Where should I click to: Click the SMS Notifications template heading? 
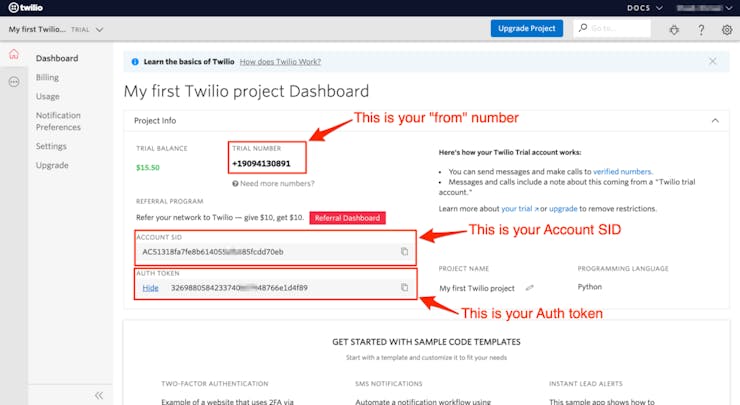[389, 383]
